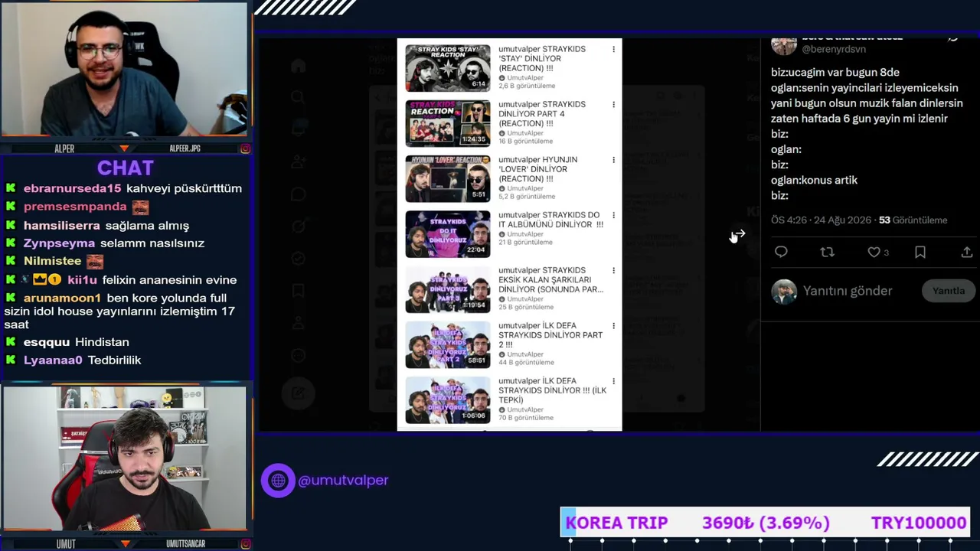The image size is (980, 551).
Task: Open title 'STRAYKIDS EKSİK KALAN ŞARKILARI DİNLİYOR'
Action: pos(550,280)
